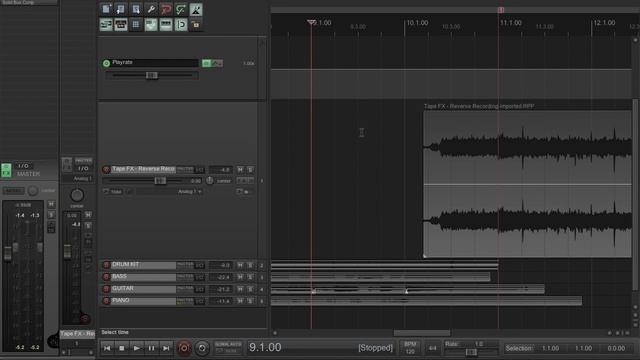This screenshot has height=360, width=640.
Task: Go to project start transport button
Action: click(107, 348)
